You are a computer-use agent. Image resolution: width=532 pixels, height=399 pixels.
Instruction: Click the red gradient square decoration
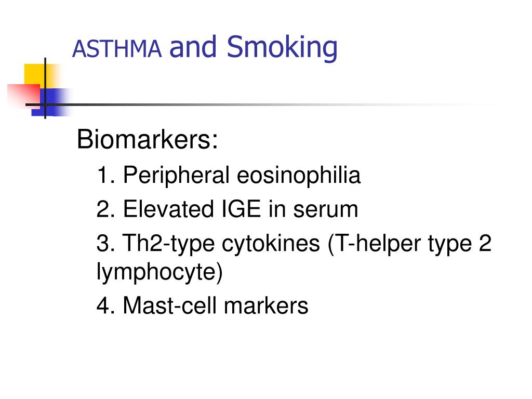pyautogui.click(x=23, y=96)
